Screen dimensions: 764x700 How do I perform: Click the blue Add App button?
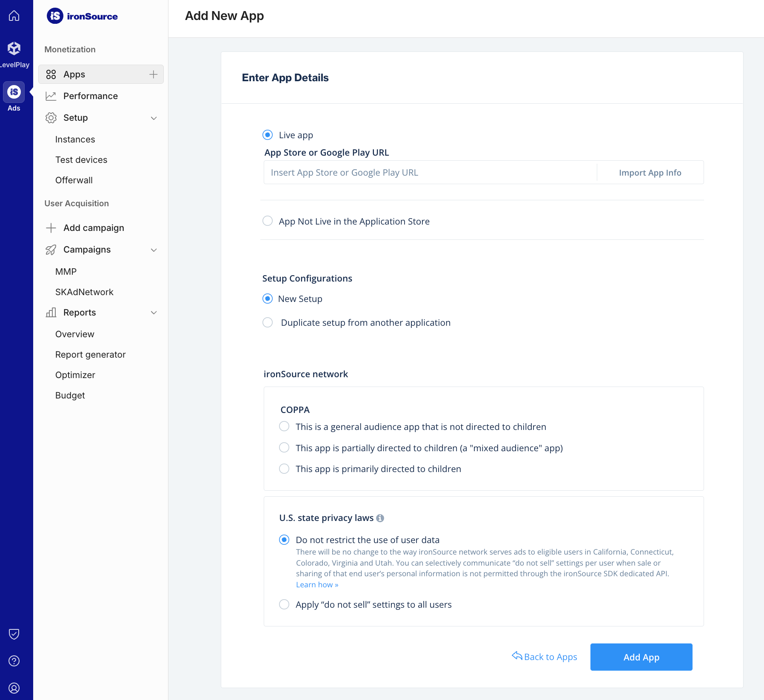point(641,657)
